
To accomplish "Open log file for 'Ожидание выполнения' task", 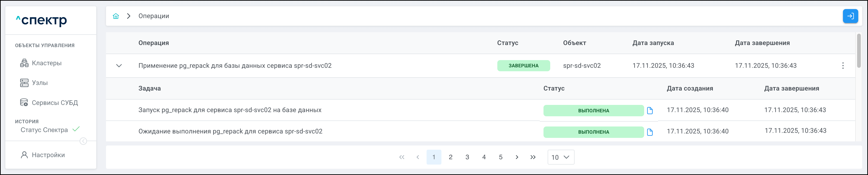I will tap(650, 132).
